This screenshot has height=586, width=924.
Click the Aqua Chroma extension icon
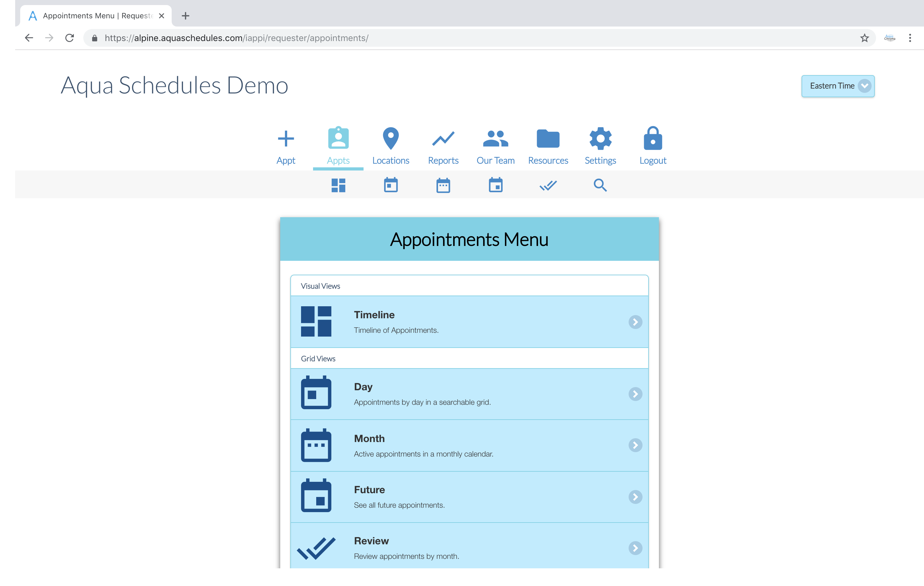click(x=890, y=38)
